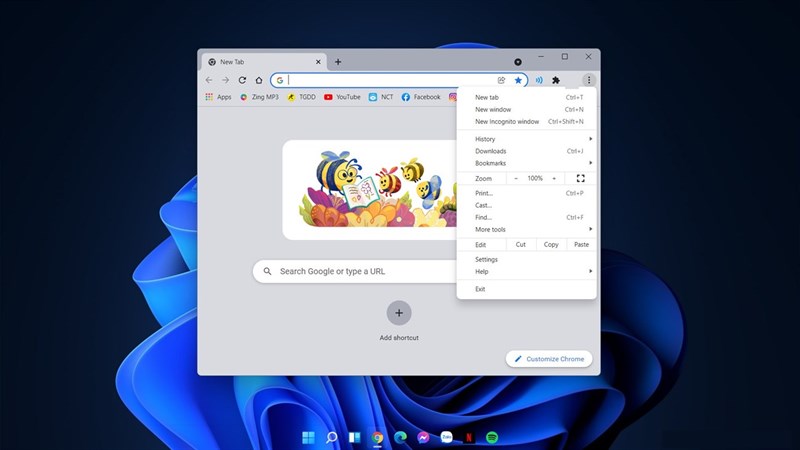Open Zing MP3 bookmark
The height and width of the screenshot is (450, 800).
click(x=259, y=97)
